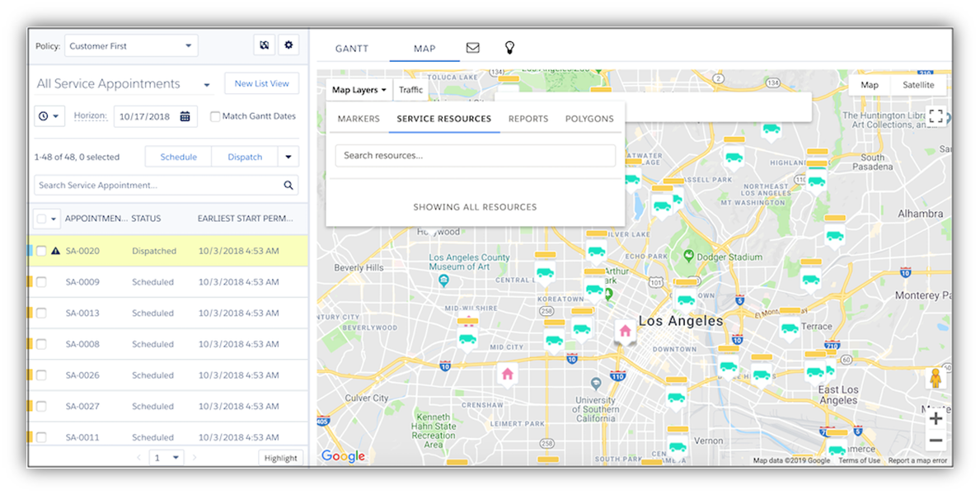Check the SA-0009 row checkbox

point(41,282)
